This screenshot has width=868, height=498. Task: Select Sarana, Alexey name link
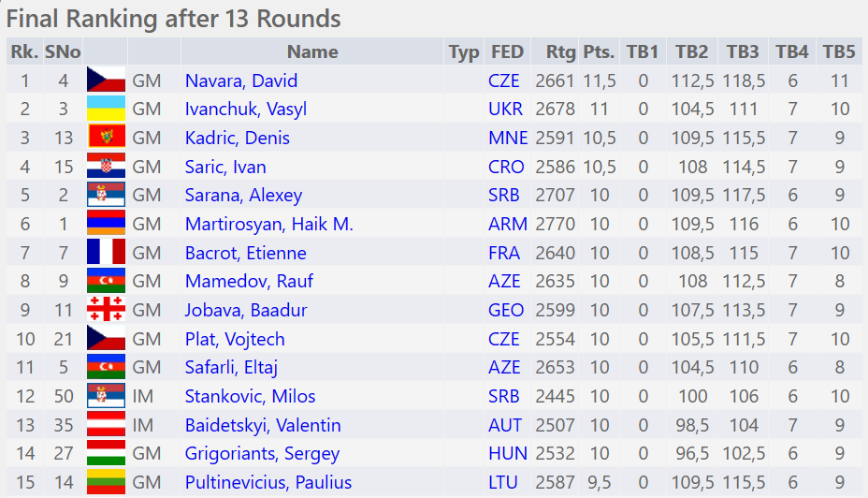243,196
